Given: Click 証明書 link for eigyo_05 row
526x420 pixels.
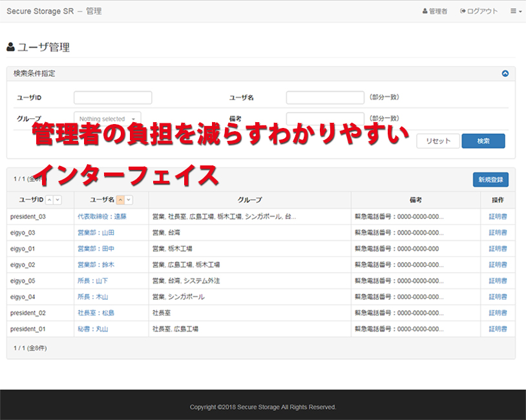Looking at the screenshot, I should [498, 280].
